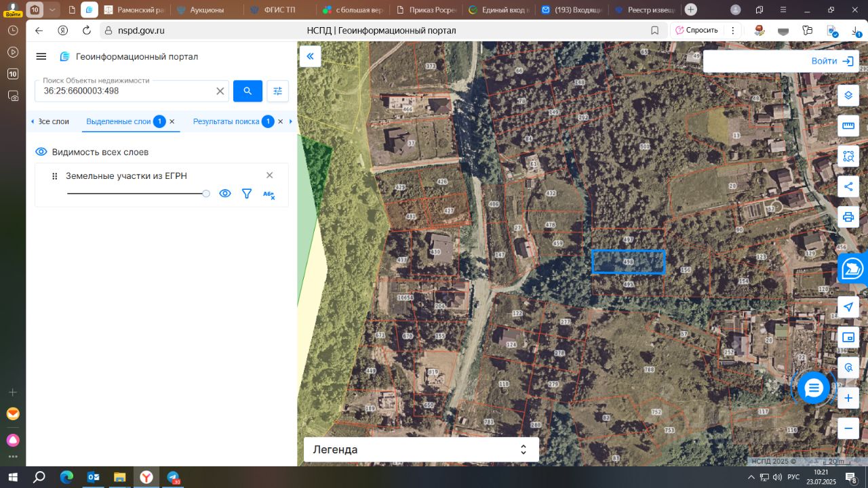Open Telegram from the taskbar
Viewport: 868px width, 488px height.
pyautogui.click(x=173, y=478)
